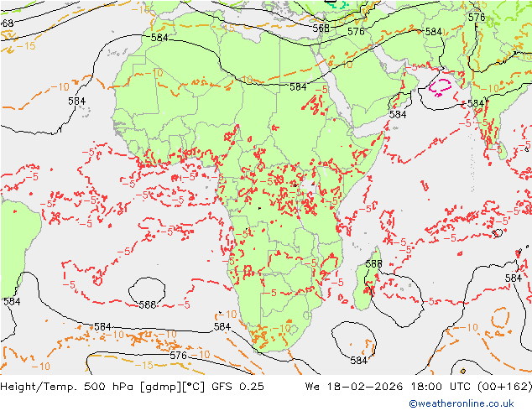The width and height of the screenshot is (532, 411).
Task: Click the 584 label over northwest Algeria
Action: [159, 37]
